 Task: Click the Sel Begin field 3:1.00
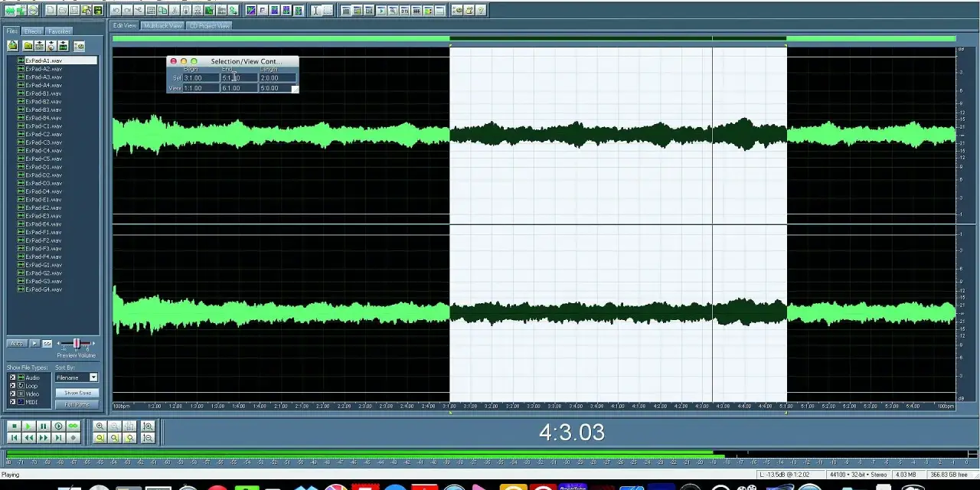point(201,78)
